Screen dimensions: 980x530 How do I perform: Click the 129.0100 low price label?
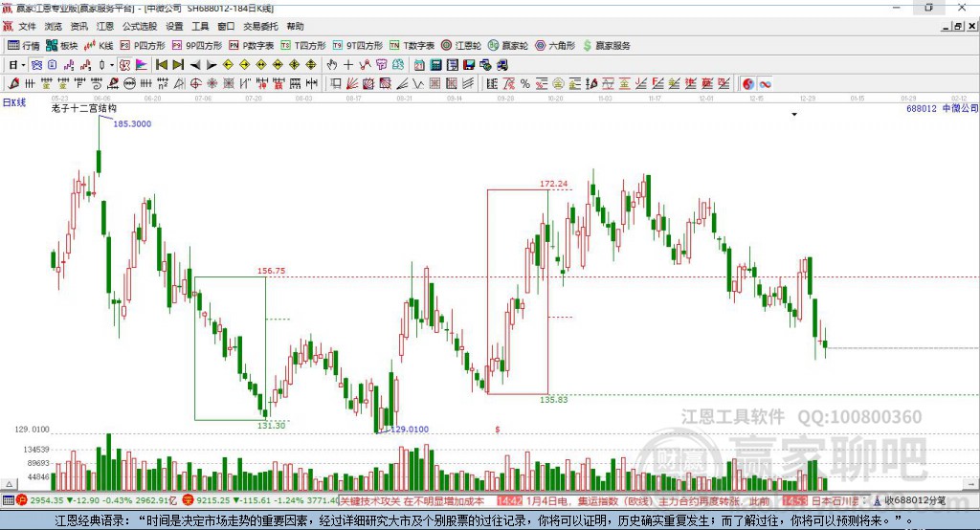pos(410,430)
